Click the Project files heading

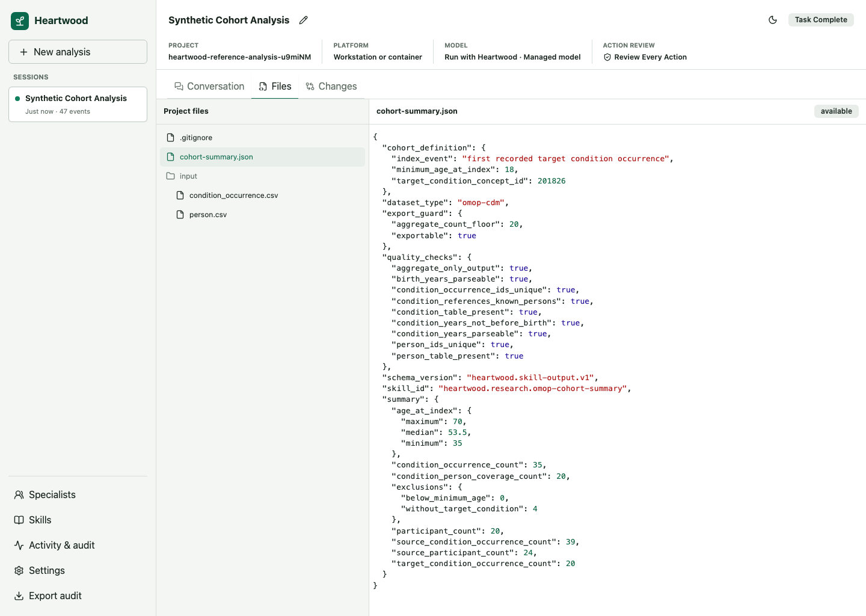[x=186, y=111]
